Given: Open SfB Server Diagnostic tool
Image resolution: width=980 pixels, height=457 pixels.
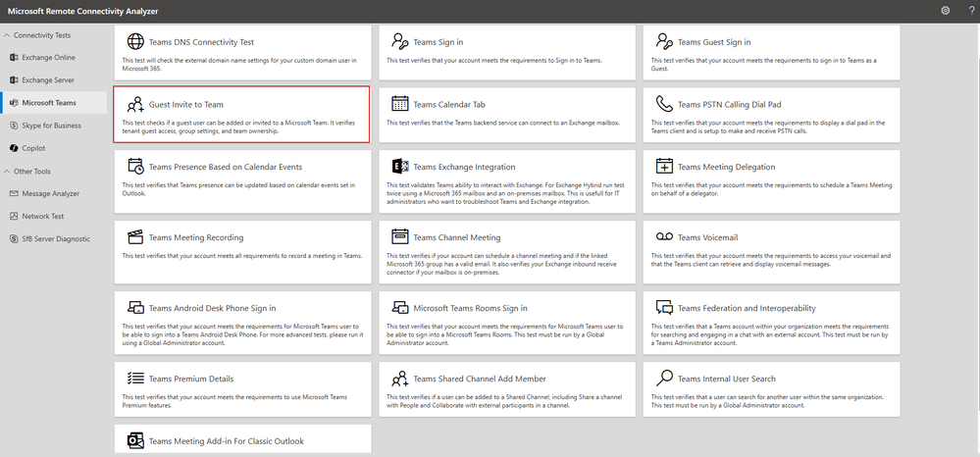Looking at the screenshot, I should [56, 239].
